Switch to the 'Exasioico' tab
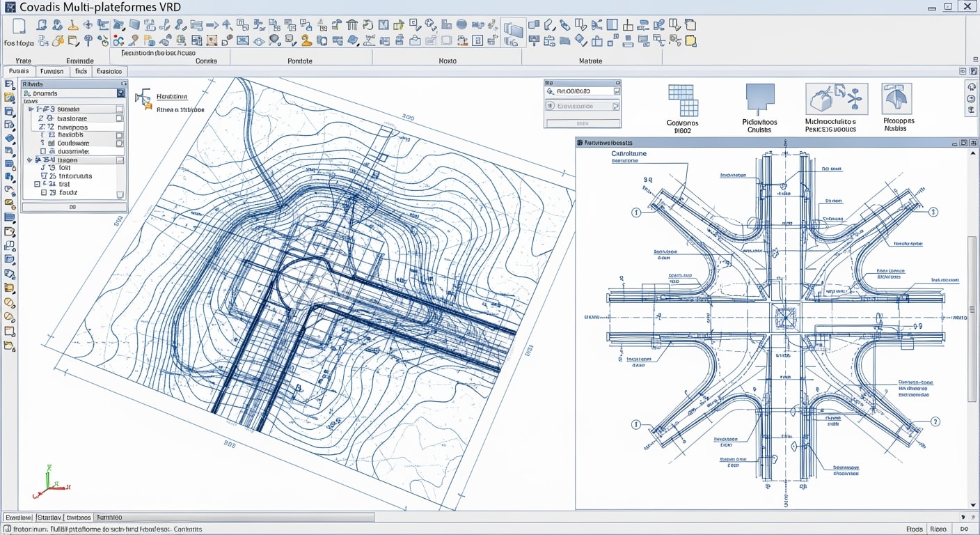The height and width of the screenshot is (535, 980). click(x=109, y=71)
